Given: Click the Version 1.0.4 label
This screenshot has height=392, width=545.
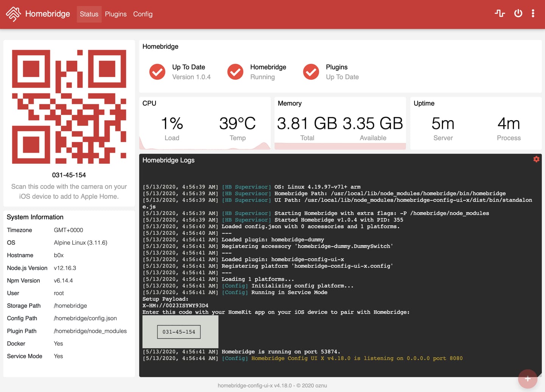Looking at the screenshot, I should point(192,77).
